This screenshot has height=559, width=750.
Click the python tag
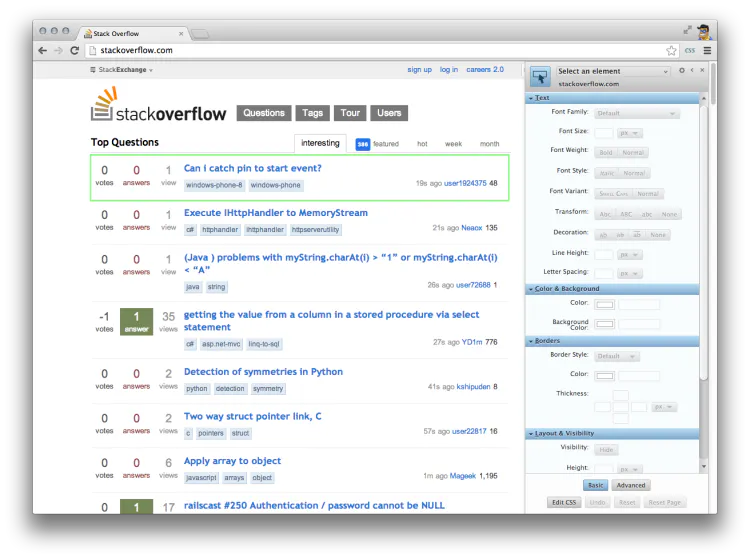197,389
